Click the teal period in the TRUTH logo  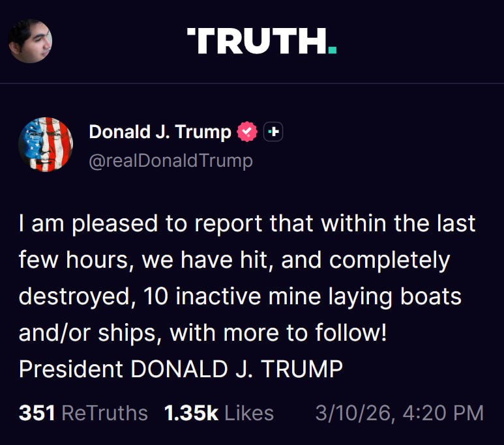[333, 51]
